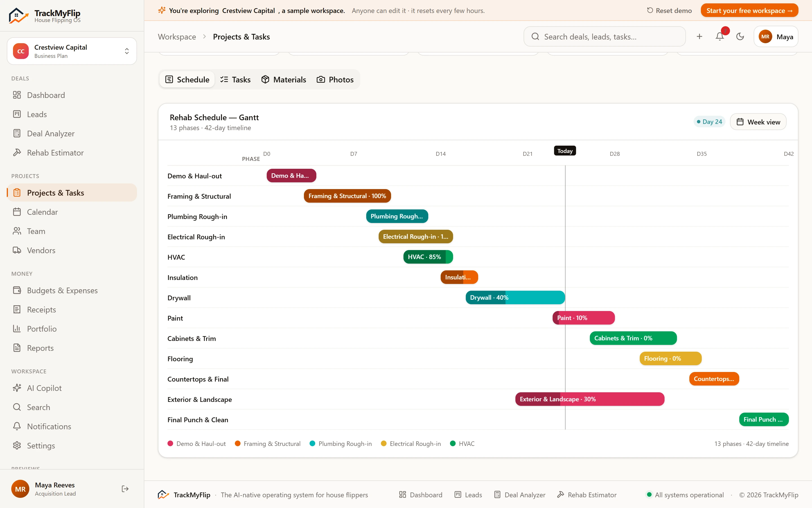The width and height of the screenshot is (812, 508).
Task: Open Reports in the sidebar
Action: coord(72,348)
